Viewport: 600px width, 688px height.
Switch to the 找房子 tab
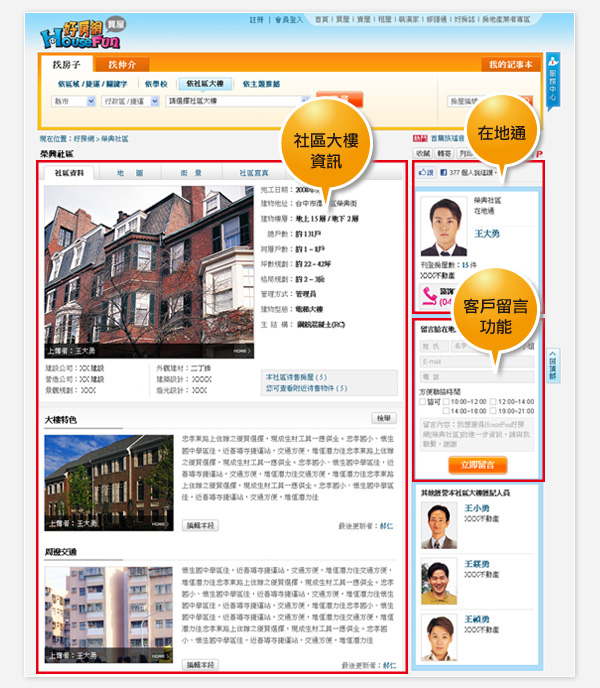pyautogui.click(x=67, y=64)
